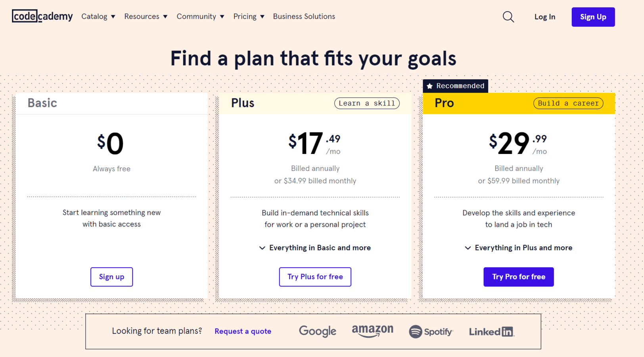The image size is (644, 357).
Task: Click the LinkedIn logo
Action: click(x=491, y=331)
